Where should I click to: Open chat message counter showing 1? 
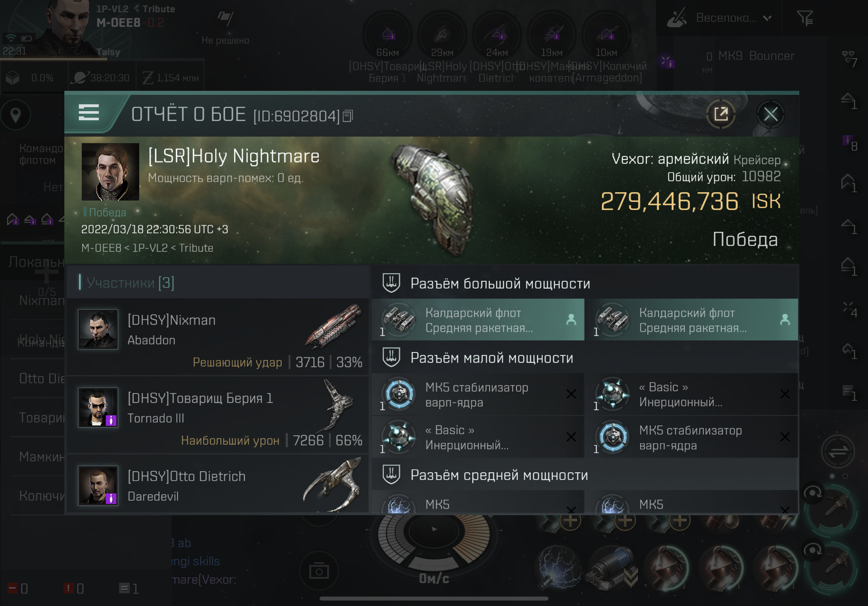[x=129, y=588]
